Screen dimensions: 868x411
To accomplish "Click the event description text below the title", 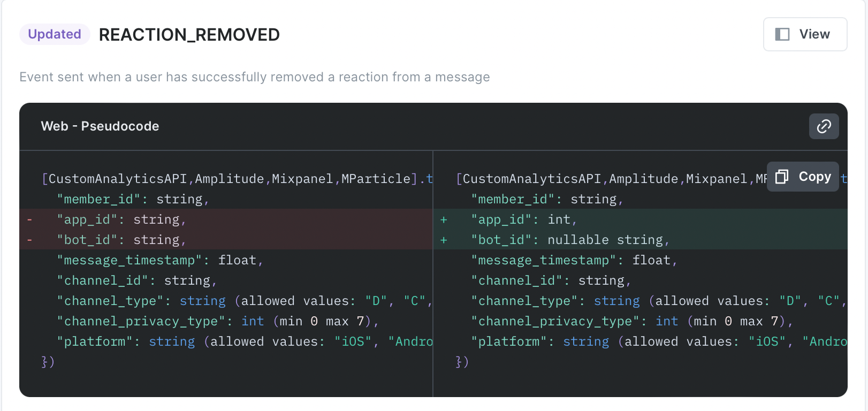I will 254,77.
